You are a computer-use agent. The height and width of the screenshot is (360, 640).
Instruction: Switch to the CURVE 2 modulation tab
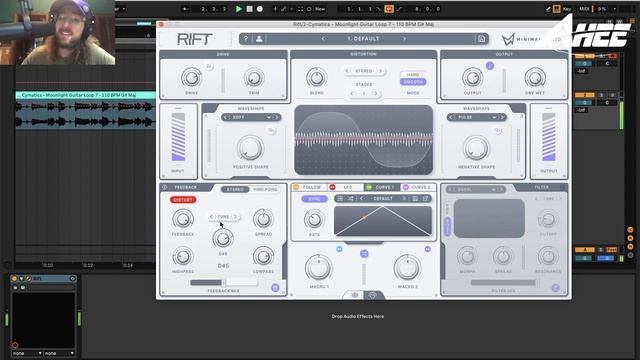click(418, 187)
